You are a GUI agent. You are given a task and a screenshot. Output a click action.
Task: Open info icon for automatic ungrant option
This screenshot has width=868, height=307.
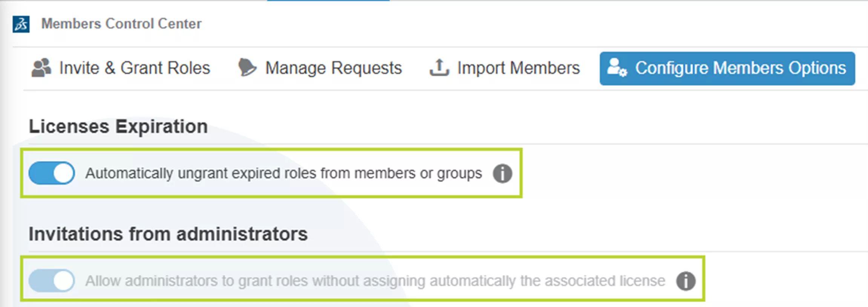(x=502, y=174)
